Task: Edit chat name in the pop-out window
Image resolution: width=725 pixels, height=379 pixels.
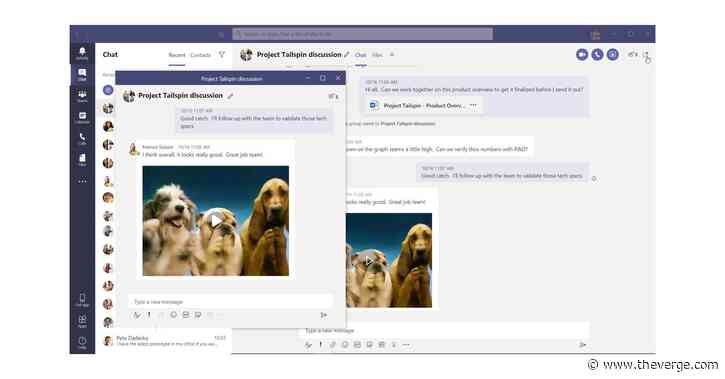Action: point(230,96)
